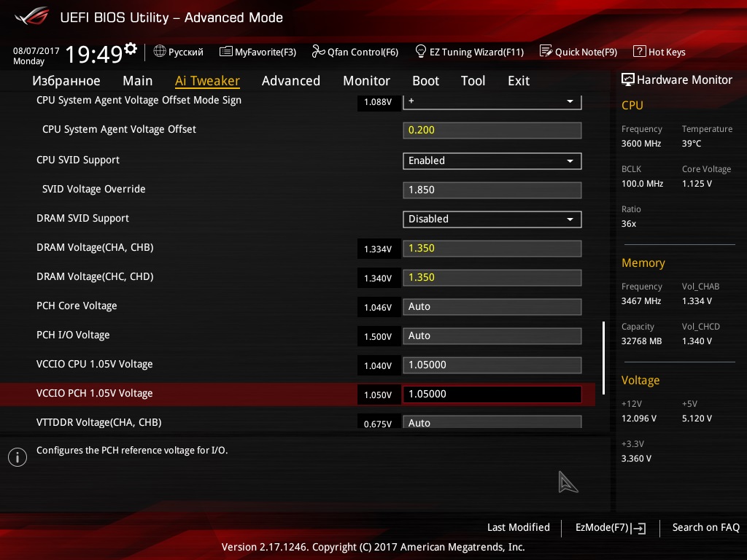The image size is (747, 560).
Task: Open CPU System Agent Voltage Offset Sign dropdown
Action: (x=492, y=102)
